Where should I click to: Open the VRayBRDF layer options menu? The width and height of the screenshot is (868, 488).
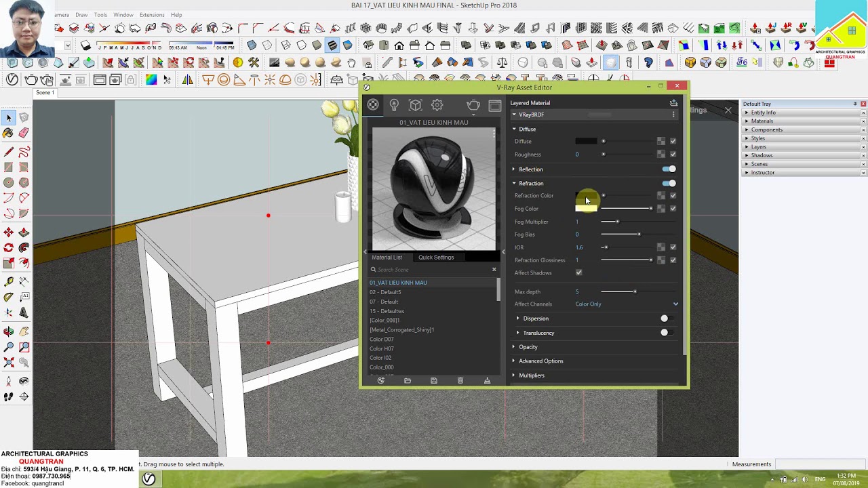(x=673, y=115)
